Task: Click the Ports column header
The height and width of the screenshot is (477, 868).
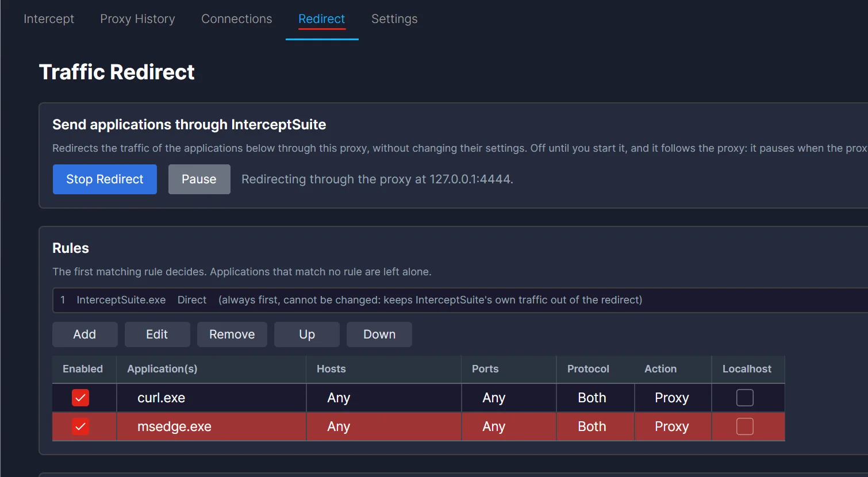Action: (x=509, y=369)
